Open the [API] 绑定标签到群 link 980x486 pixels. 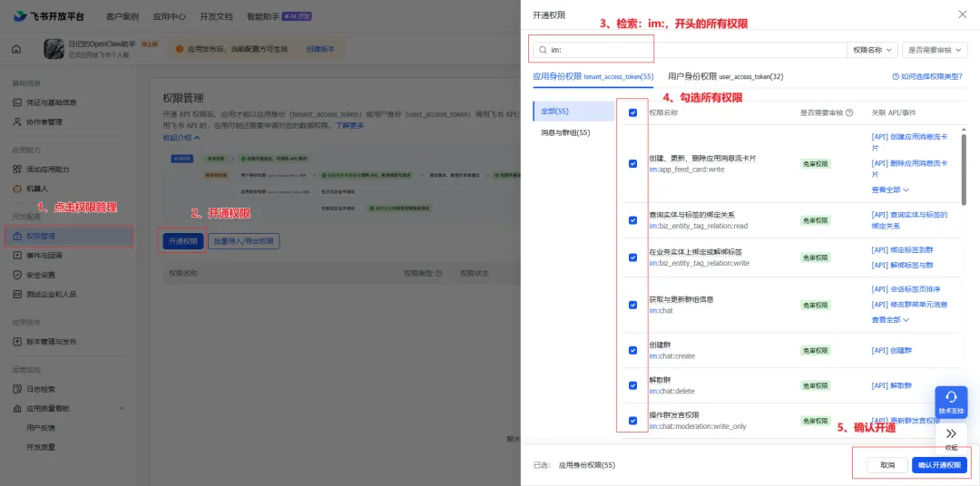903,250
